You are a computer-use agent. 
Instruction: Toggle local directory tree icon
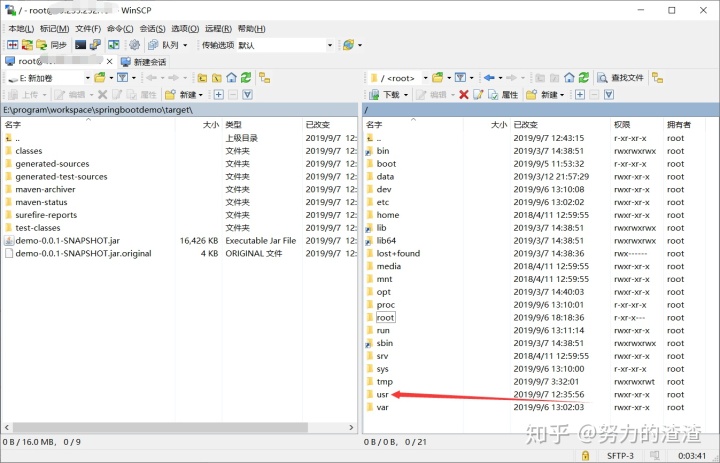(264, 78)
